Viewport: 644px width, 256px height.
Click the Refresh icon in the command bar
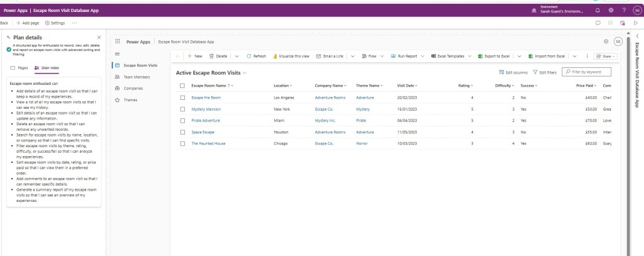point(249,56)
